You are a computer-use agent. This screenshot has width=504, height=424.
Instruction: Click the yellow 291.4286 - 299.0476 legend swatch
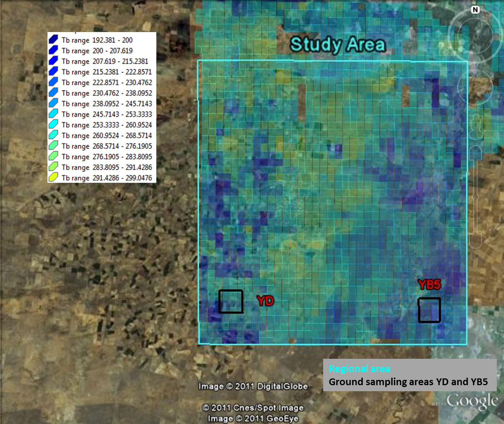coord(53,177)
